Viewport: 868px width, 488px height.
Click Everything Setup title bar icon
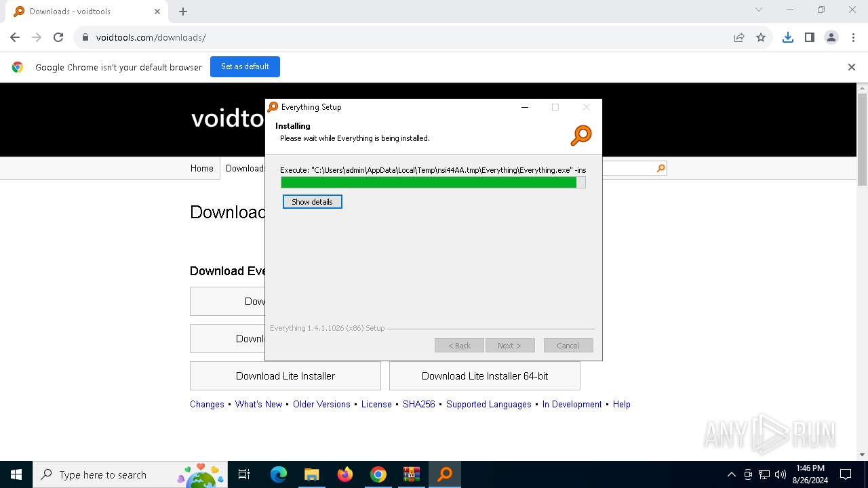pos(273,107)
